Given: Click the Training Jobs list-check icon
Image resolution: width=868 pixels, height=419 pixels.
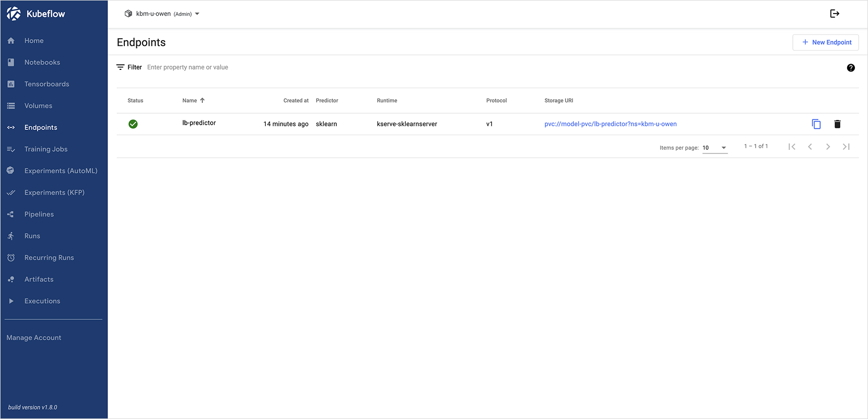Looking at the screenshot, I should (x=11, y=149).
